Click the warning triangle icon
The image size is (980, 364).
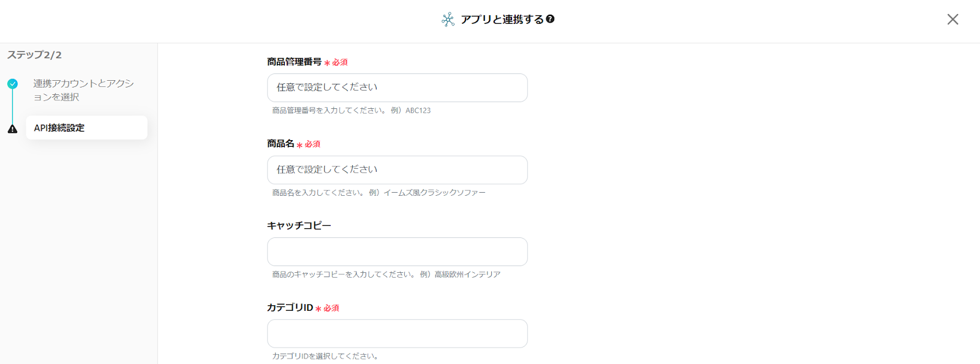coord(12,129)
